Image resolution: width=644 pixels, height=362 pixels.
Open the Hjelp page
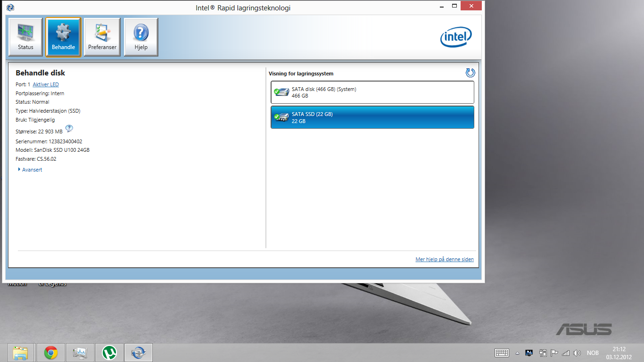coord(141,37)
